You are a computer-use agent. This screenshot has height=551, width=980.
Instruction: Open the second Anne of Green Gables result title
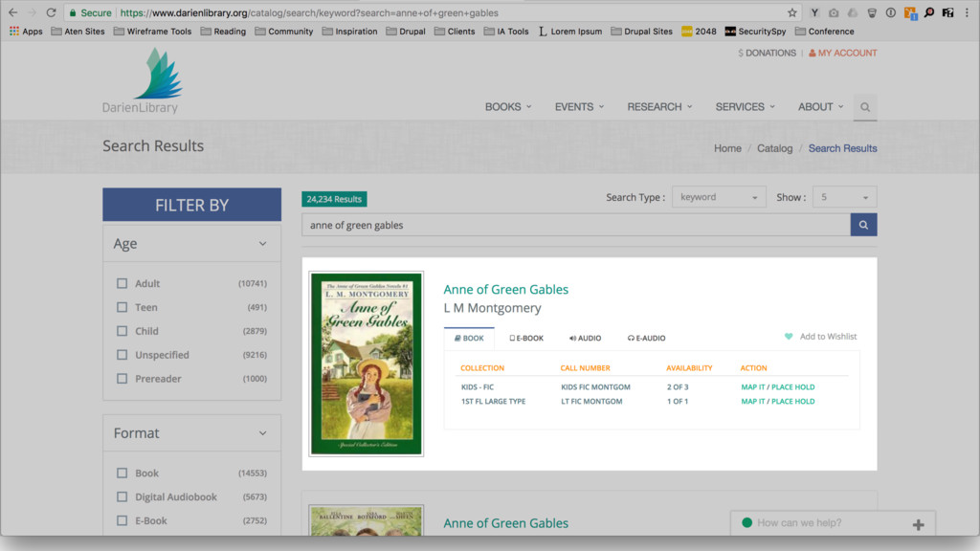(505, 523)
